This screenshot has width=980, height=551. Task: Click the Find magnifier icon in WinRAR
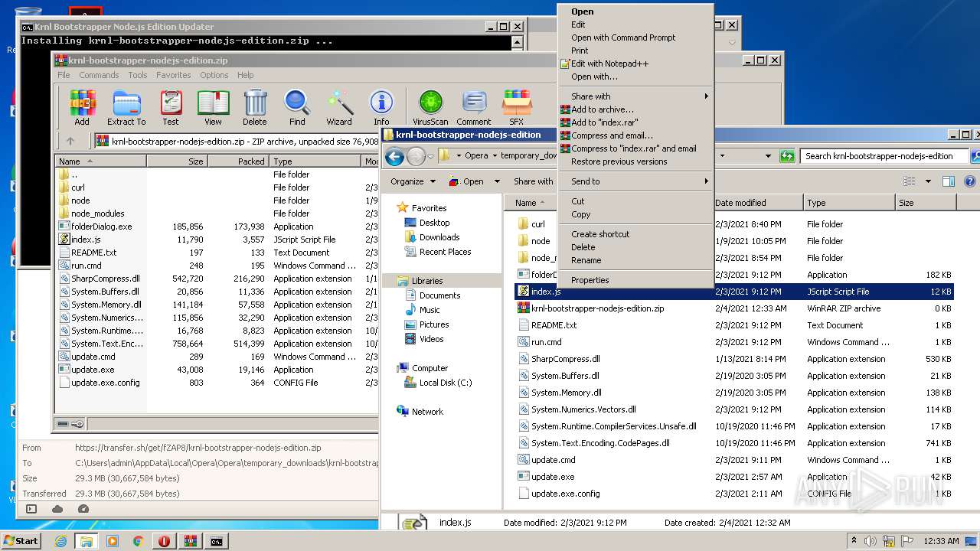(297, 107)
